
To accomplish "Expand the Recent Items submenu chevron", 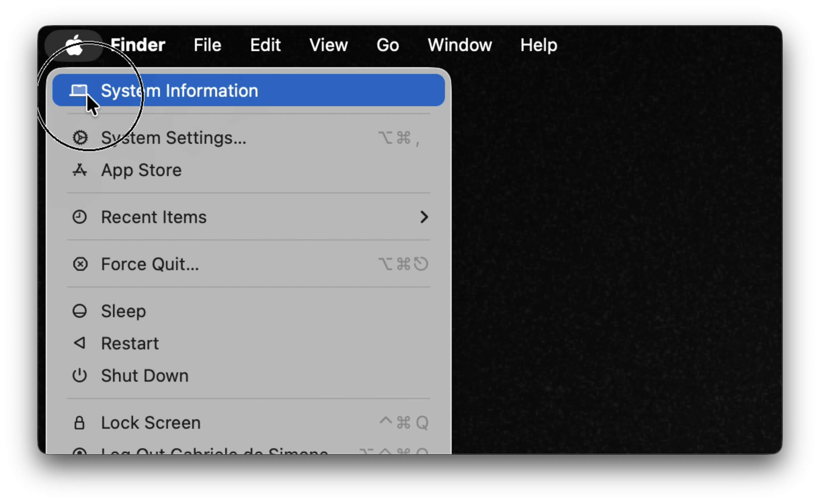I will (424, 217).
